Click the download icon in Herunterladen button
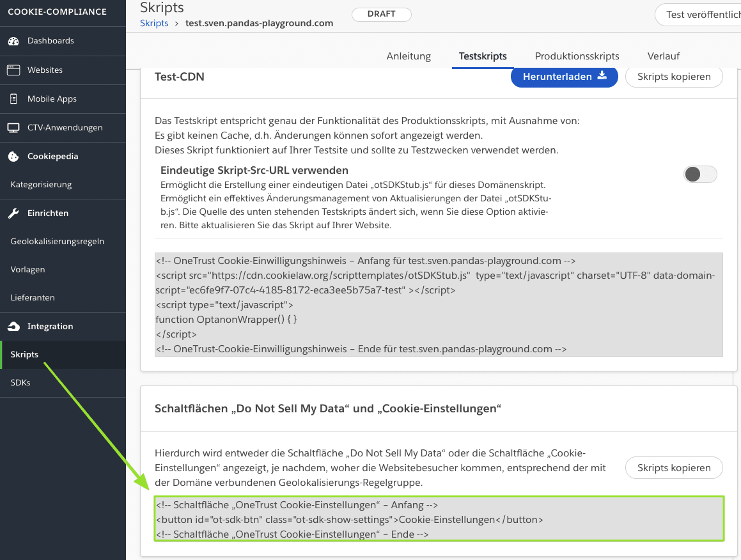Image resolution: width=741 pixels, height=560 pixels. click(x=602, y=76)
